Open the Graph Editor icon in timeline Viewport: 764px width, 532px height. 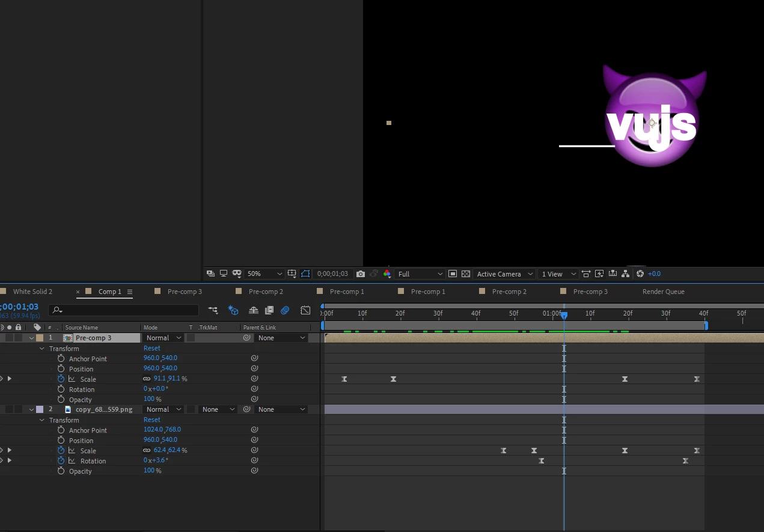[305, 310]
